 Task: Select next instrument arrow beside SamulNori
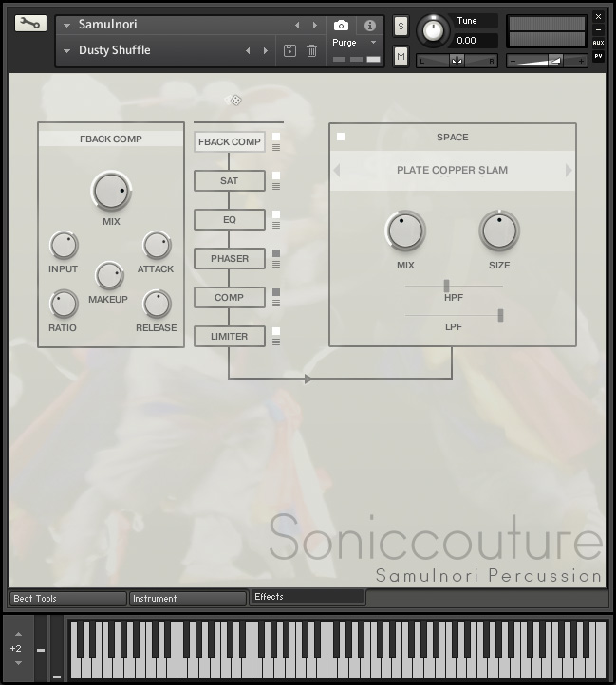tap(315, 26)
